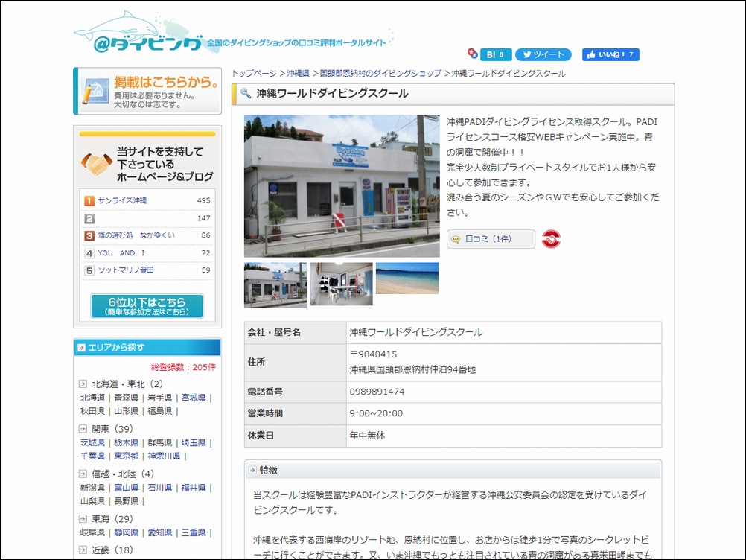Select 静岡県 prefecture link
The image size is (746, 560).
tap(126, 532)
